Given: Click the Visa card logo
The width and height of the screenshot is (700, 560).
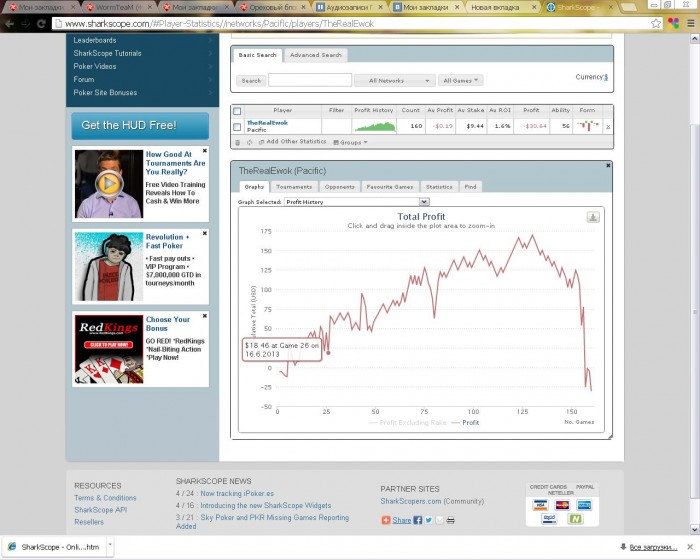Looking at the screenshot, I should (x=540, y=506).
